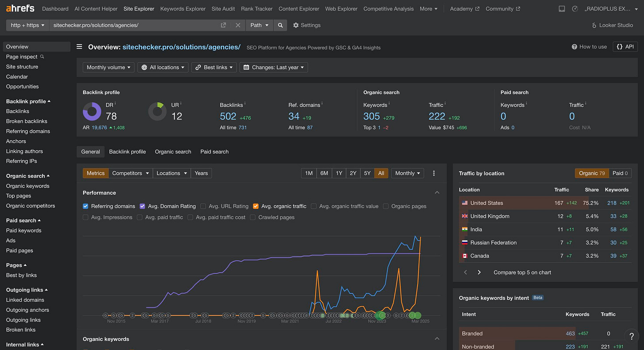
Task: Open http + https protocol dropdown
Action: pyautogui.click(x=27, y=25)
